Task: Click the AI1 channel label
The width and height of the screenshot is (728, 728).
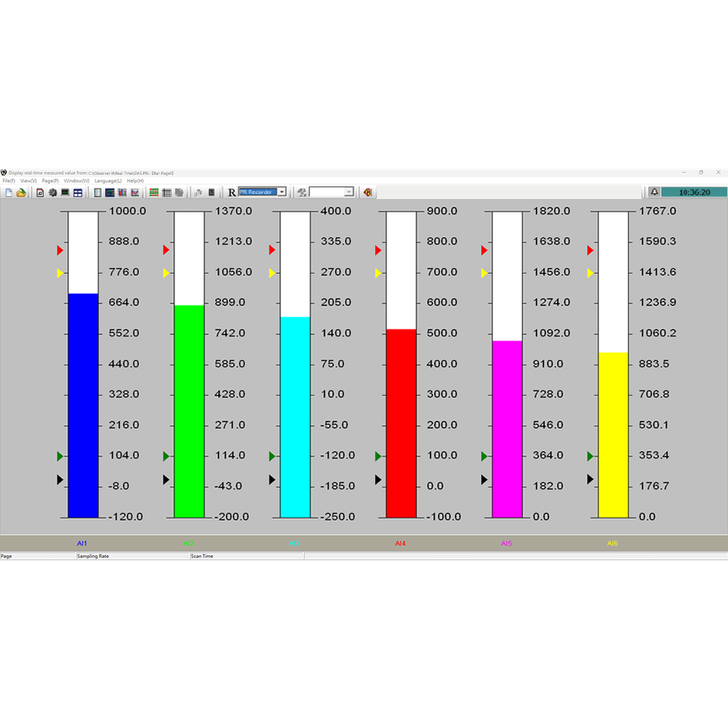Action: pos(82,542)
